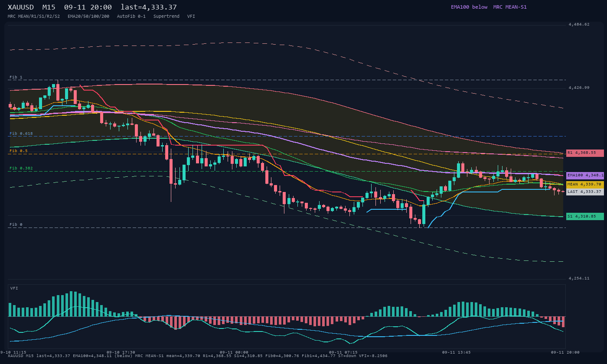This screenshot has height=364, width=607.
Task: Click the grey 'LAST 4,333.37' price tag
Action: (x=585, y=192)
